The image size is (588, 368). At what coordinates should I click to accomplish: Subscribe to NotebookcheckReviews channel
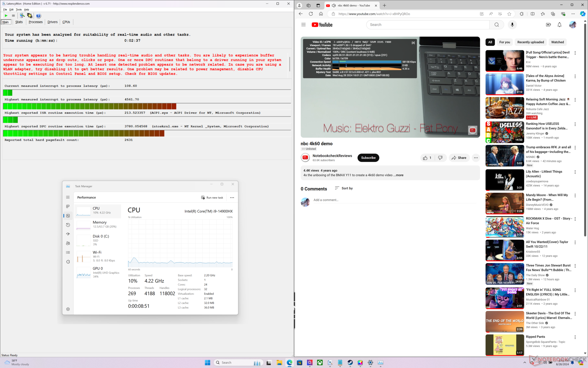click(x=368, y=158)
